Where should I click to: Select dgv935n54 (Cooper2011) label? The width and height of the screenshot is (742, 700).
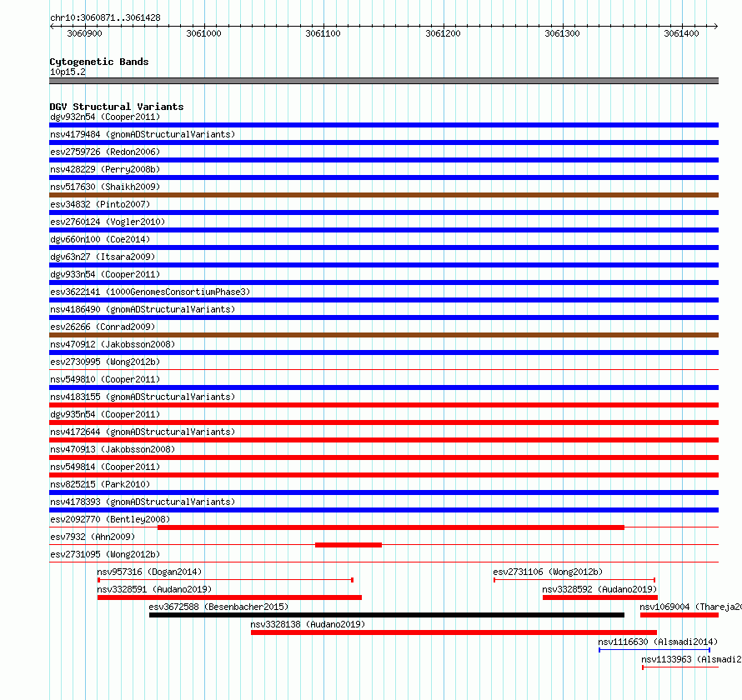pyautogui.click(x=105, y=414)
